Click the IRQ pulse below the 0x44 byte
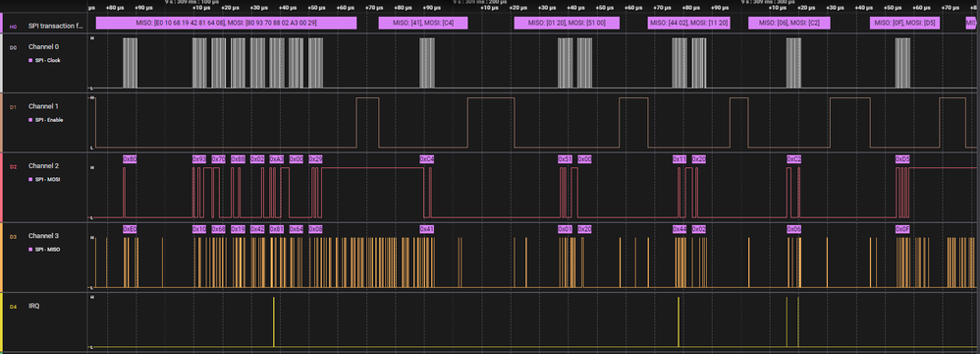980x354 pixels. point(679,323)
